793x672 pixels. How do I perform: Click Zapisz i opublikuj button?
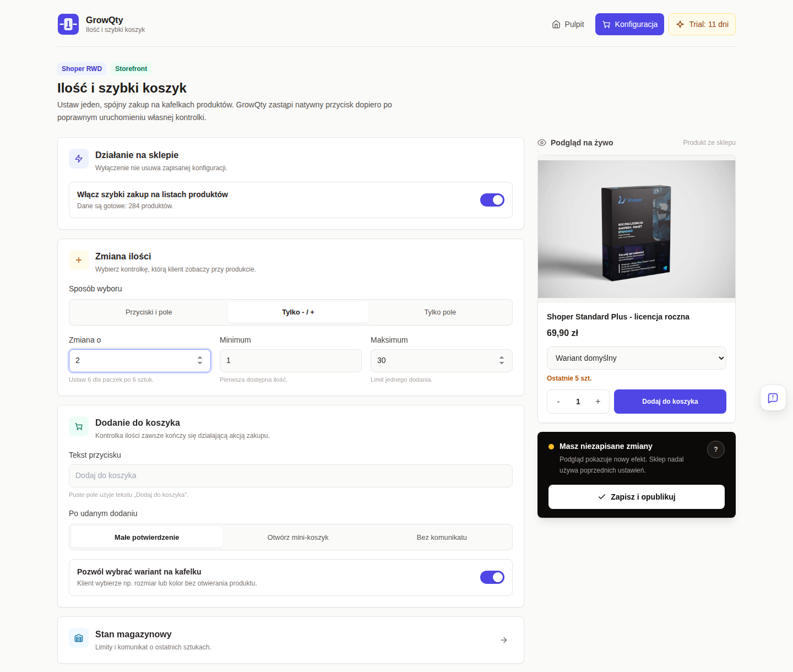coord(637,497)
